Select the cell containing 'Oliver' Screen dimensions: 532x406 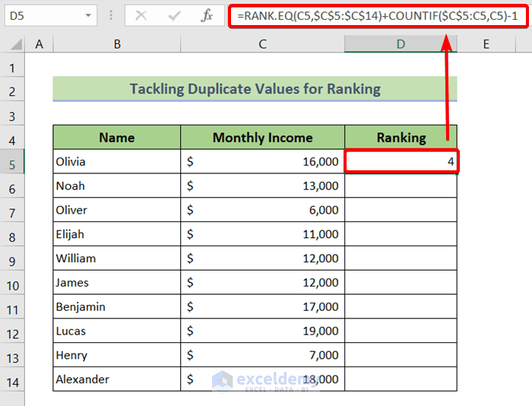click(x=117, y=210)
